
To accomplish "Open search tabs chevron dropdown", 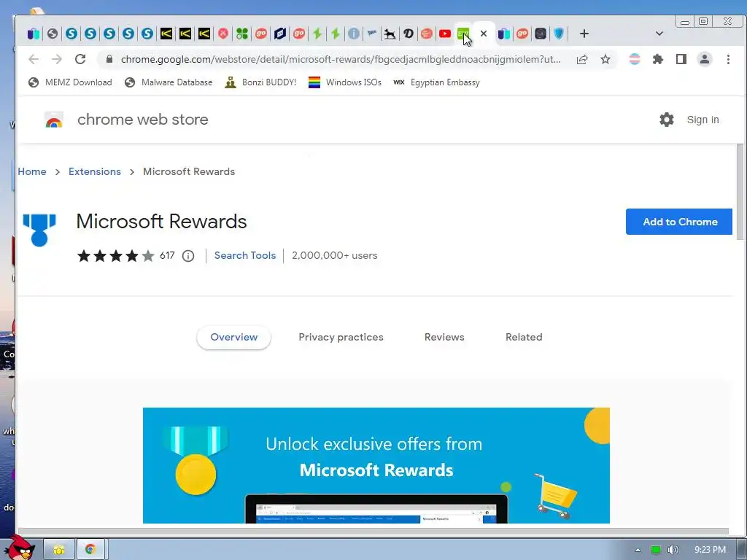I will (x=659, y=34).
